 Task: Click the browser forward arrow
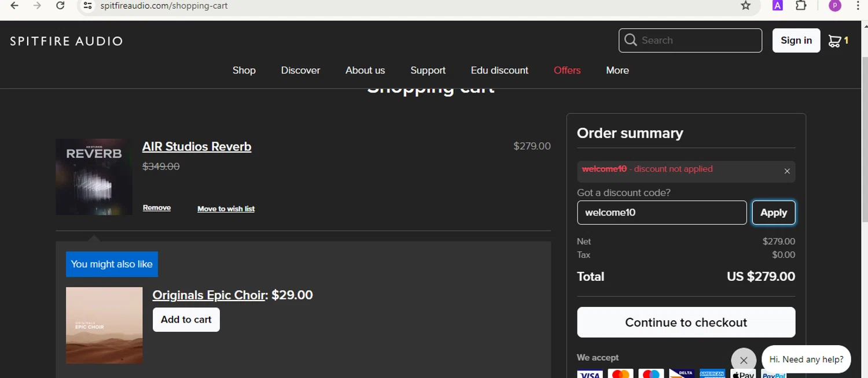(37, 6)
